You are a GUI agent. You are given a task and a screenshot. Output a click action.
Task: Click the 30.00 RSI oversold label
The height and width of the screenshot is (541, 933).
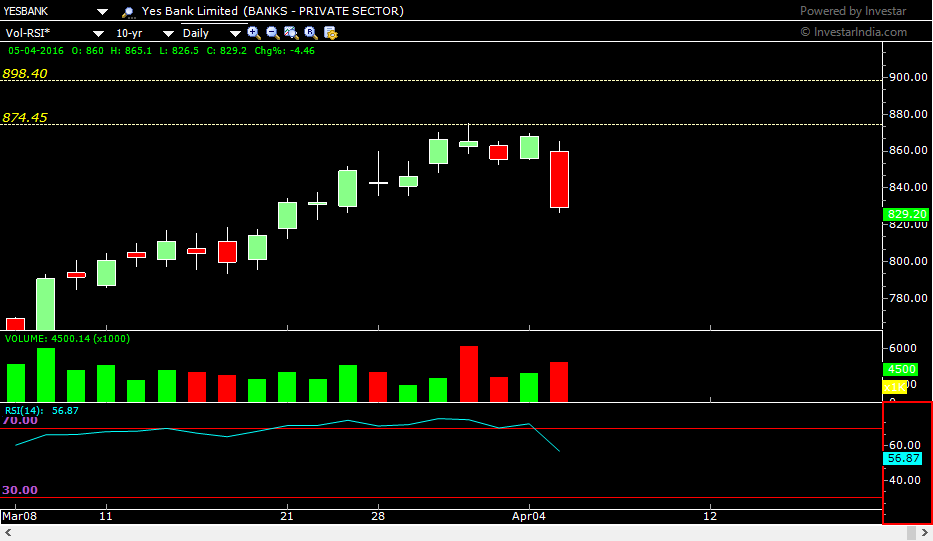pyautogui.click(x=20, y=490)
